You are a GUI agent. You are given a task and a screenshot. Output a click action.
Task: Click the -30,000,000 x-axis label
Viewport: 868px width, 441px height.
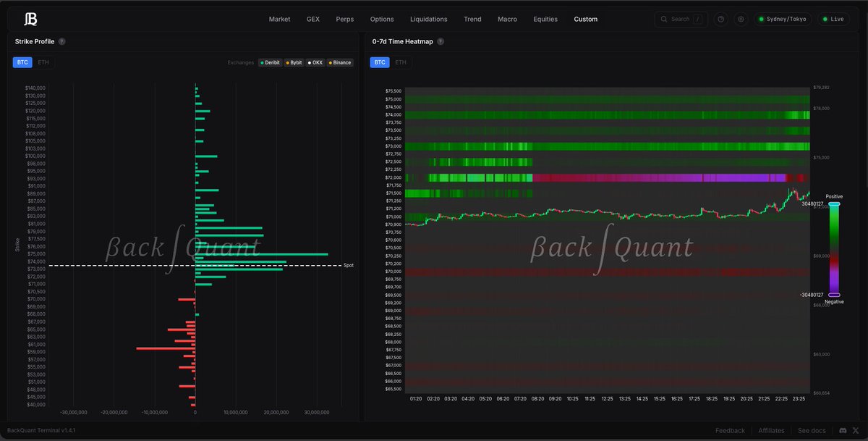(x=73, y=413)
